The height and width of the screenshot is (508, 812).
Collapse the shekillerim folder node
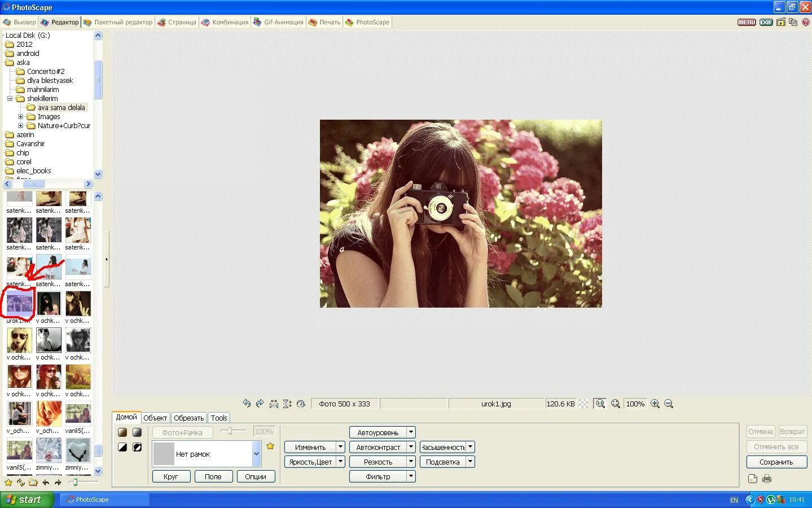(x=10, y=98)
